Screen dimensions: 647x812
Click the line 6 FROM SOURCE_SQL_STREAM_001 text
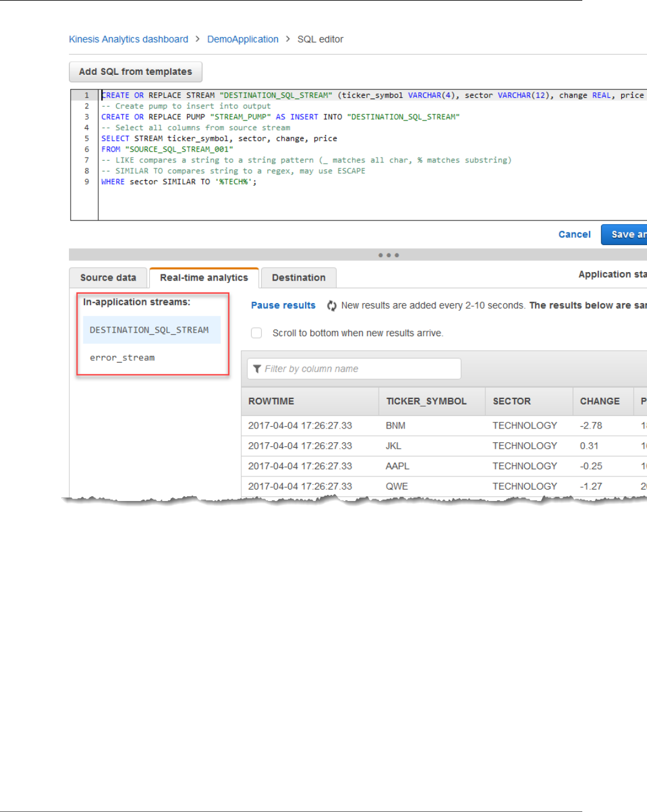click(x=167, y=149)
